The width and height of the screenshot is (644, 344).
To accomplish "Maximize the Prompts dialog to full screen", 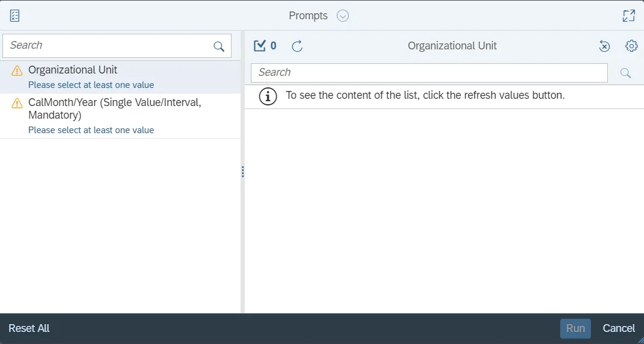I will pos(629,16).
